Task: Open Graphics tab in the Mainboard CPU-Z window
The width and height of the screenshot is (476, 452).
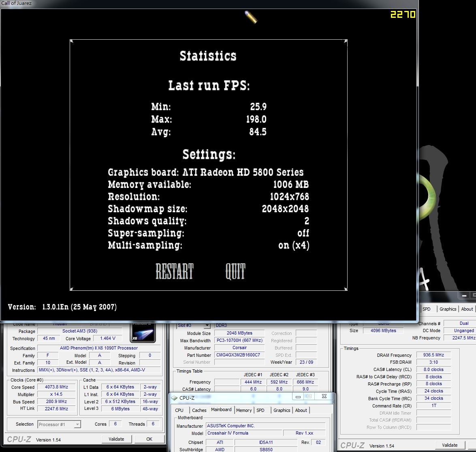Action: (x=282, y=410)
